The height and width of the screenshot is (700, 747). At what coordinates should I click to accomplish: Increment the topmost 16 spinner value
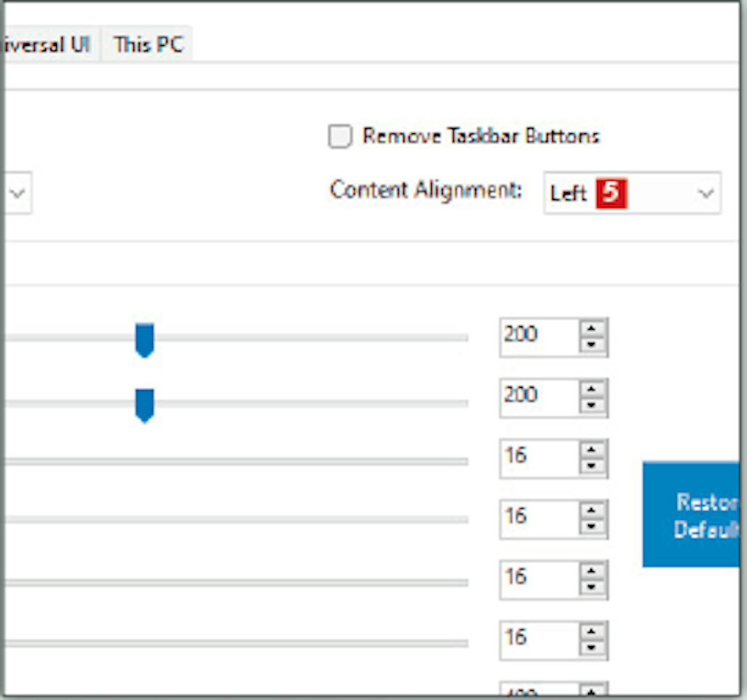pyautogui.click(x=592, y=450)
